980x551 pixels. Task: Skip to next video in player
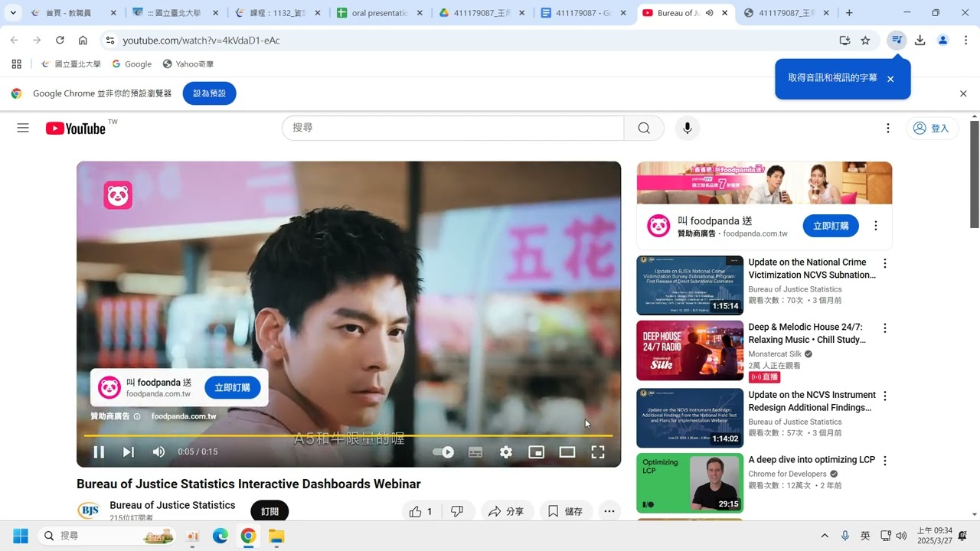129,452
